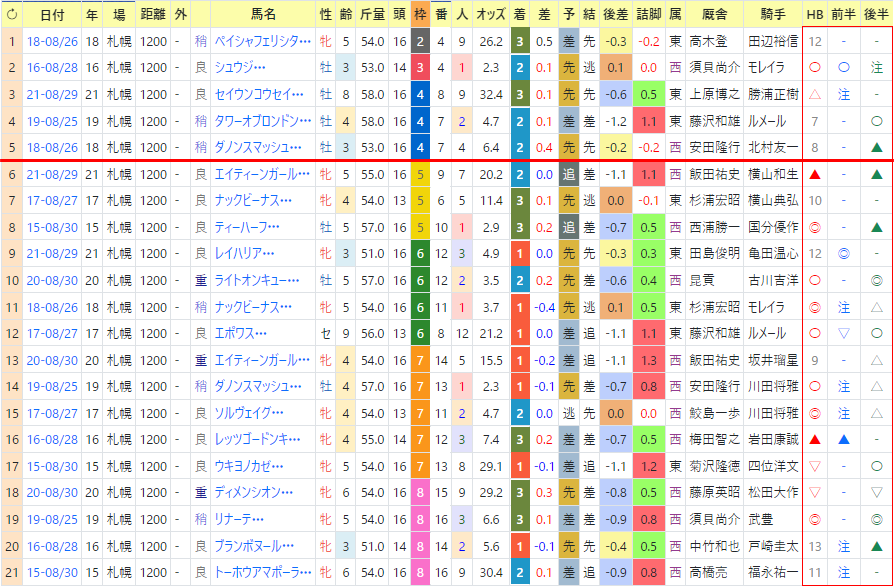Image resolution: width=894 pixels, height=586 pixels.
Task: Select jockey cell 坂井瑠星
Action: [773, 360]
